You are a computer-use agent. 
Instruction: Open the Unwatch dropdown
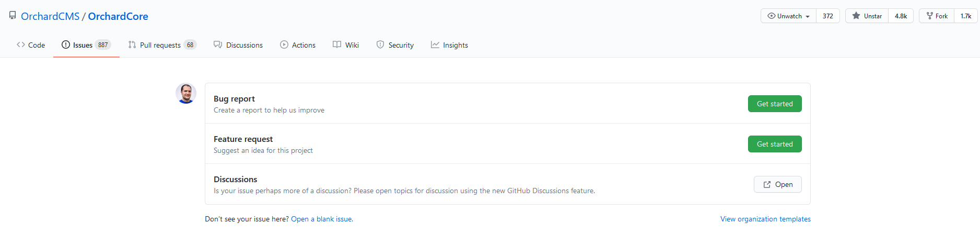tap(788, 16)
